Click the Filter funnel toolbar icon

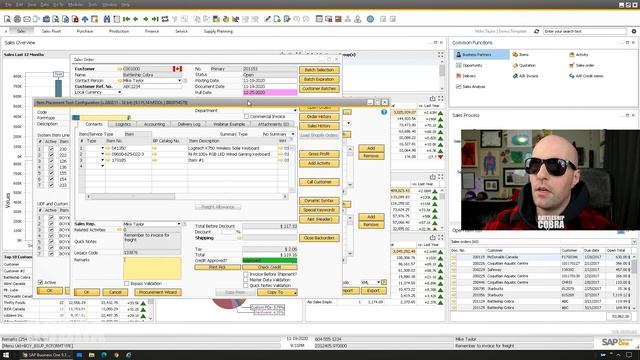(x=175, y=19)
